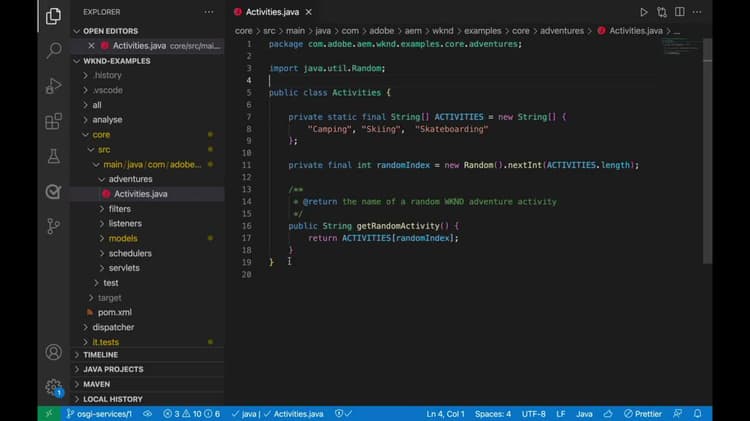Viewport: 750px width, 421px height.
Task: Close Activities.java in Open Editors
Action: click(x=92, y=45)
